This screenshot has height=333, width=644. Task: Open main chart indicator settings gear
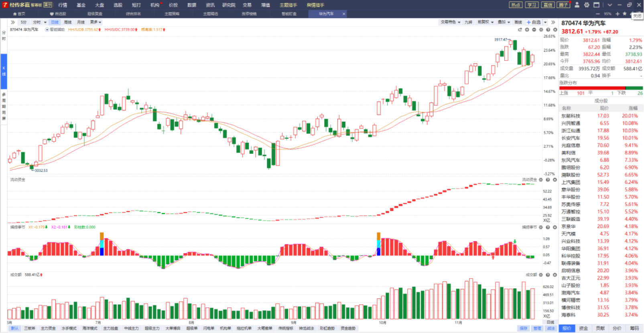click(x=541, y=30)
